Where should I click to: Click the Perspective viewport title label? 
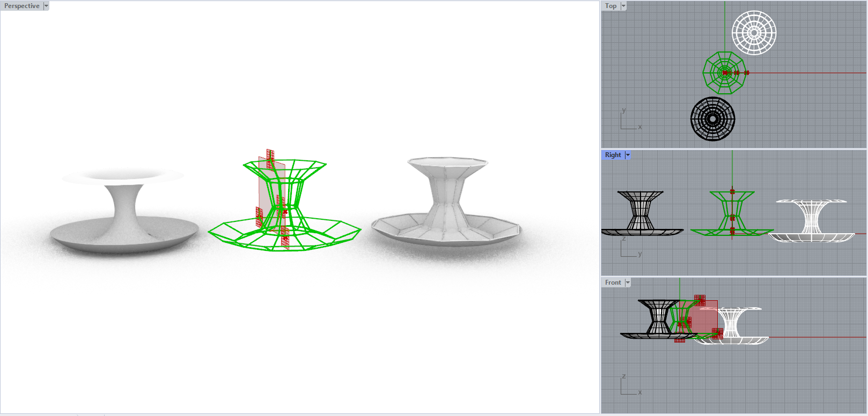22,6
